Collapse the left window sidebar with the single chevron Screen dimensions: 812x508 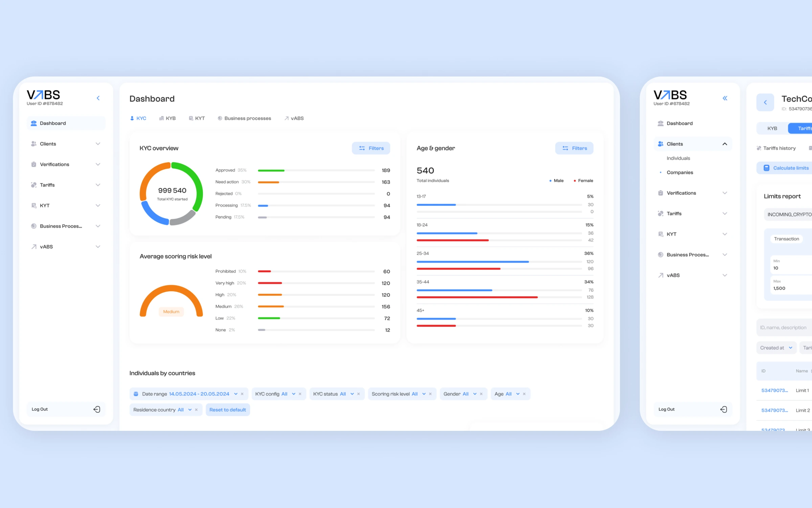[98, 98]
